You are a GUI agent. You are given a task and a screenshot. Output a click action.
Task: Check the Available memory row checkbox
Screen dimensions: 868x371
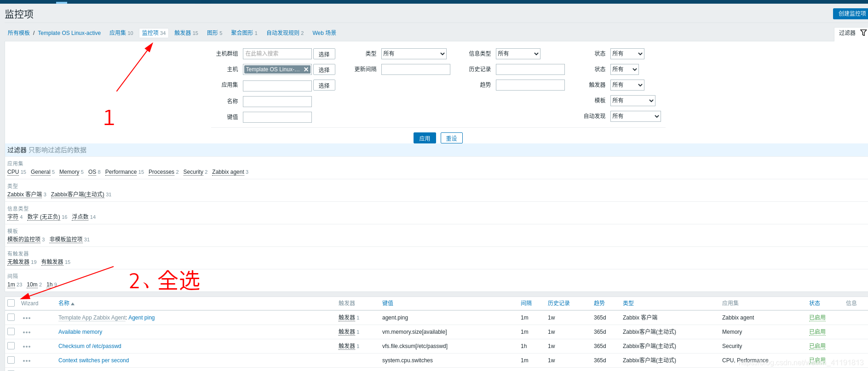click(x=11, y=331)
